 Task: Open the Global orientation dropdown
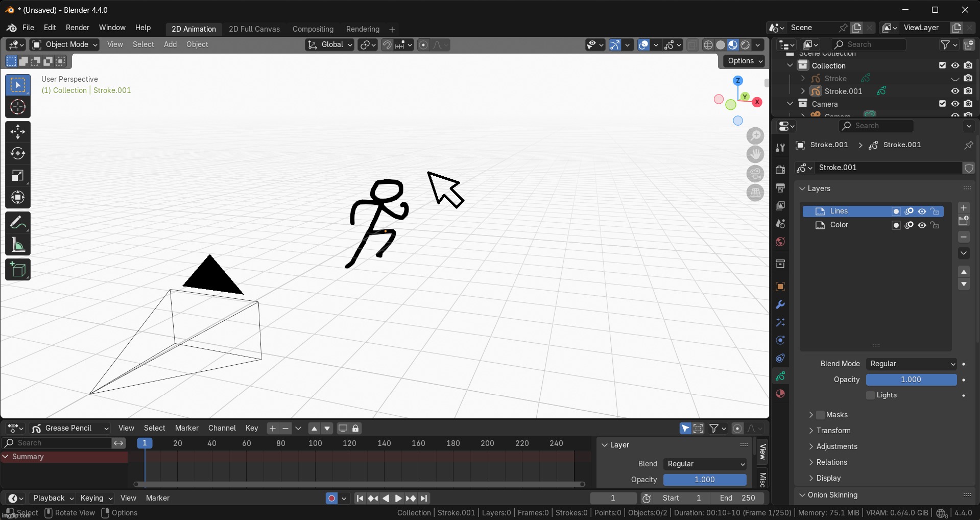tap(330, 45)
